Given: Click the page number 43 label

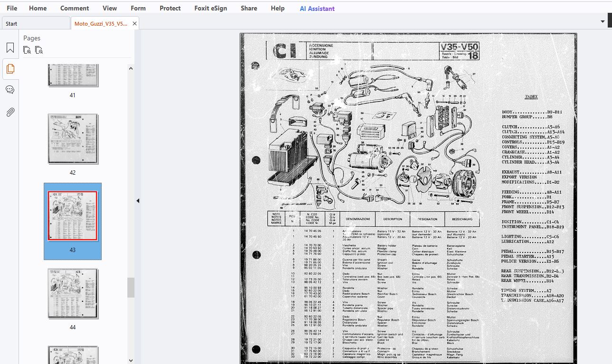Looking at the screenshot, I should (73, 250).
